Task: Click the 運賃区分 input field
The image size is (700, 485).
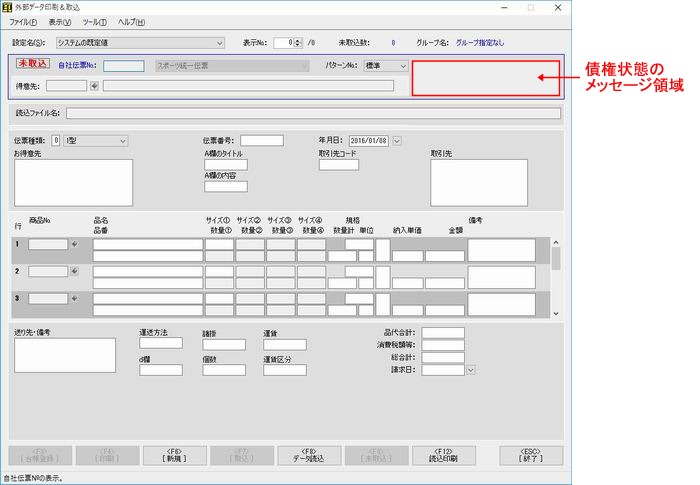Action: (x=285, y=370)
